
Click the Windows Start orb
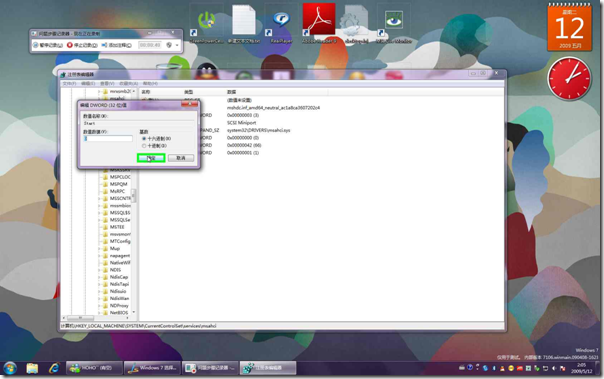(x=10, y=368)
